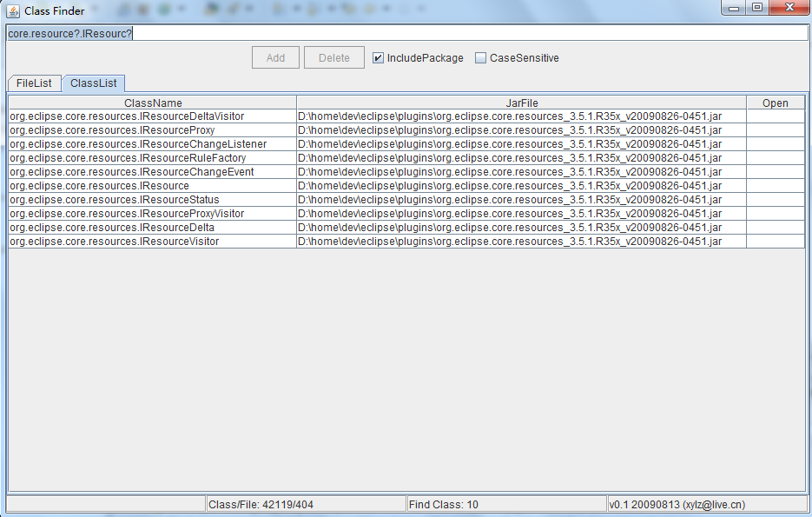812x517 pixels.
Task: Click the JarFile path for IResourceStatus row
Action: 510,200
